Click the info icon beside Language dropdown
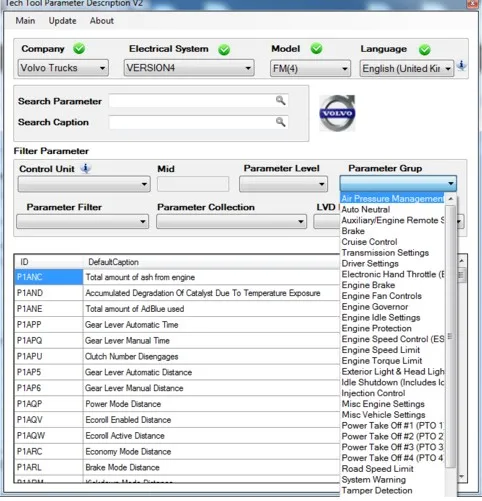The image size is (482, 501). pyautogui.click(x=462, y=65)
